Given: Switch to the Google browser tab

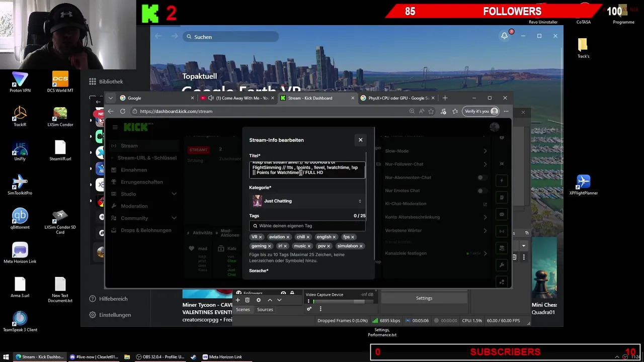Looking at the screenshot, I should 157,98.
